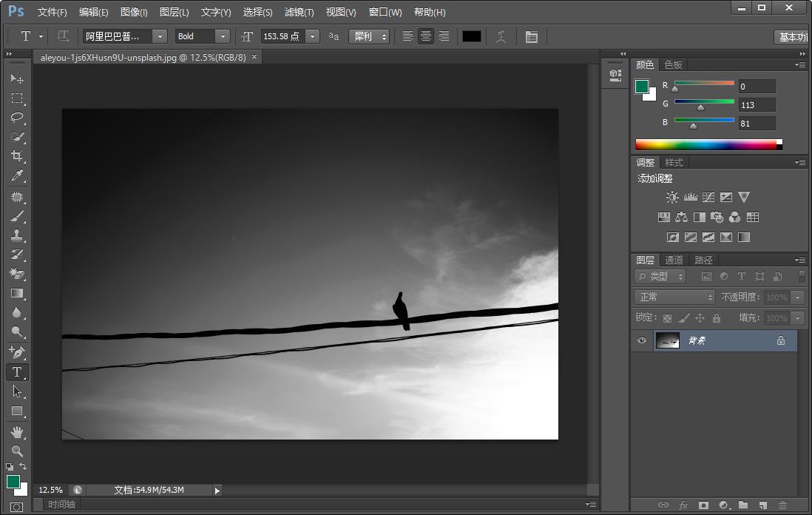The image size is (812, 515).
Task: Click the 基本功能 workspace button
Action: click(792, 37)
